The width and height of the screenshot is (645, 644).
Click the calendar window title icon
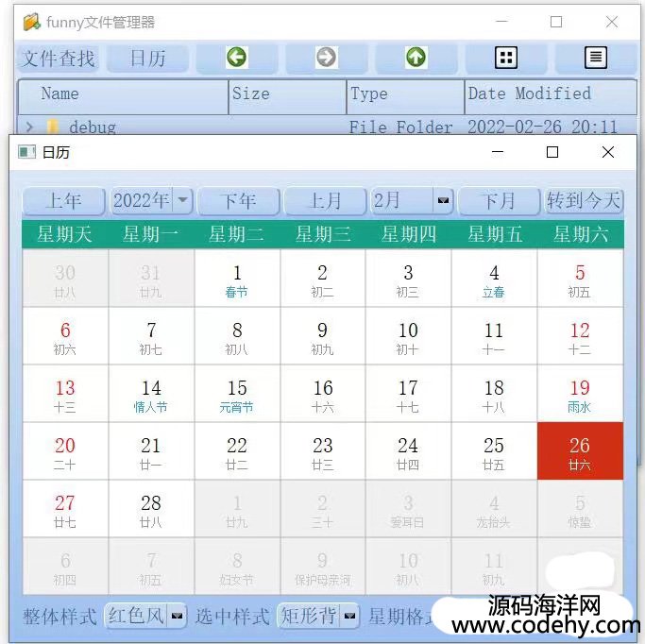[27, 152]
